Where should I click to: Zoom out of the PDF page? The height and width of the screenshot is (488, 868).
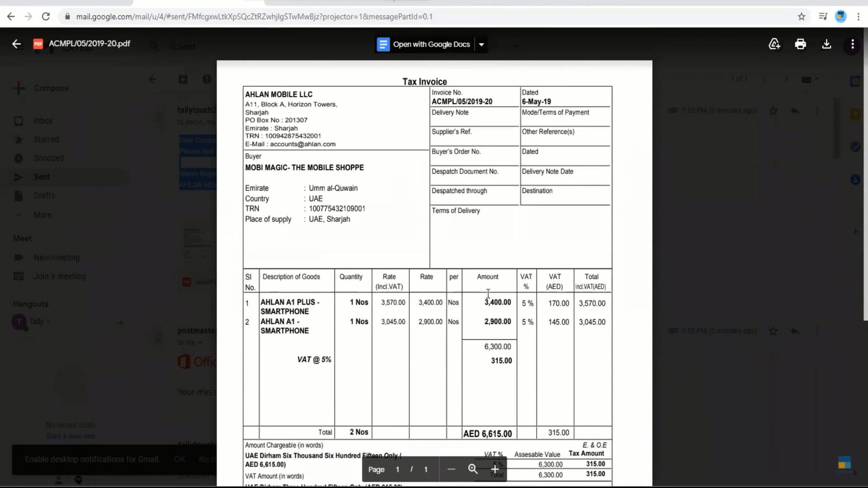(x=451, y=469)
